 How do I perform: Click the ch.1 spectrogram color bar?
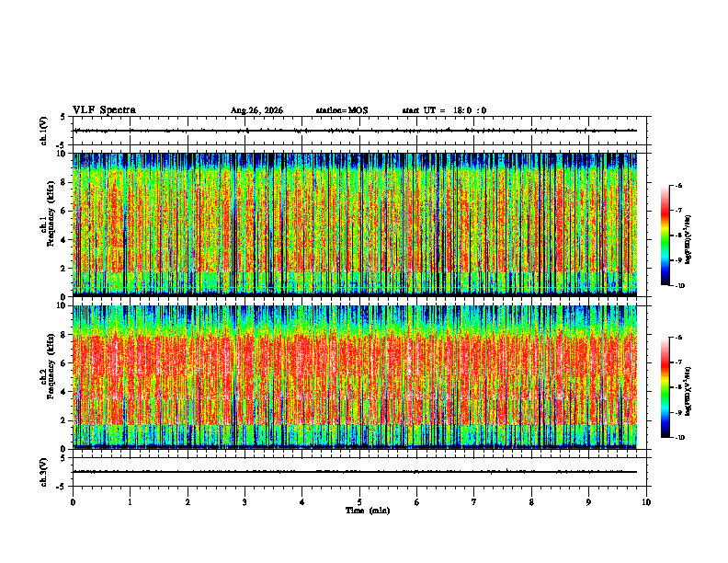(665, 236)
